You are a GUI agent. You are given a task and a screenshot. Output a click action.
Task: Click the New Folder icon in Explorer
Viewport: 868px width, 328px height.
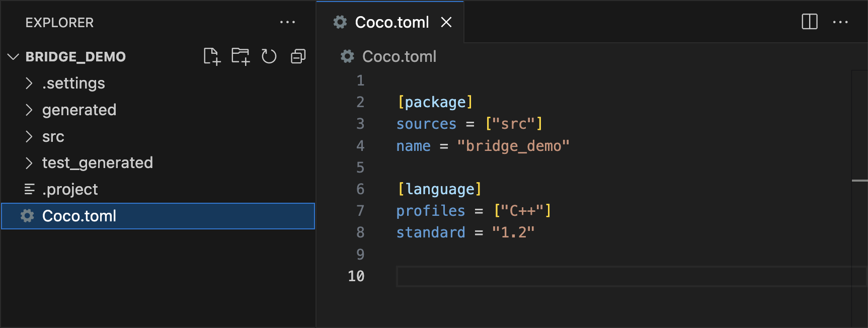point(241,56)
